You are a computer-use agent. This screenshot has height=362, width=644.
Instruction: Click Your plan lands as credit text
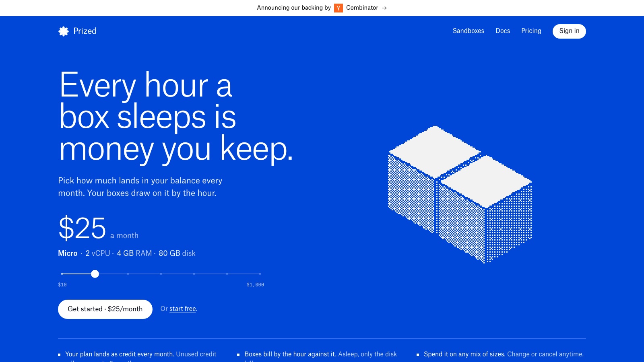120,354
